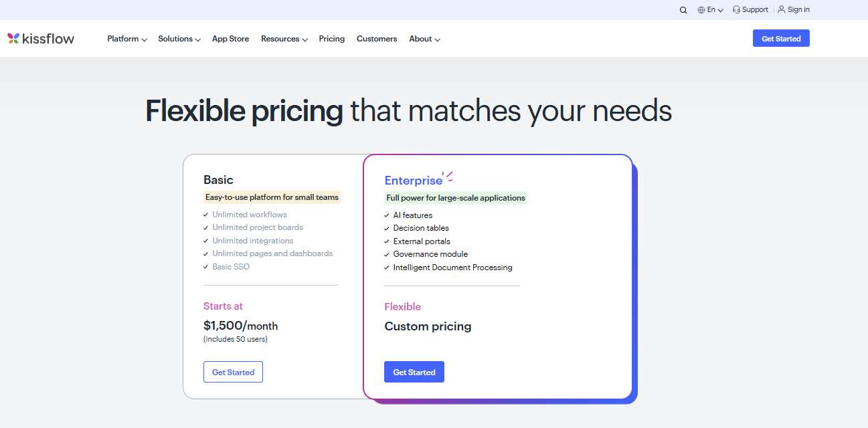Click the Kissflow butterfly logo
The height and width of the screenshot is (428, 868).
click(x=13, y=39)
